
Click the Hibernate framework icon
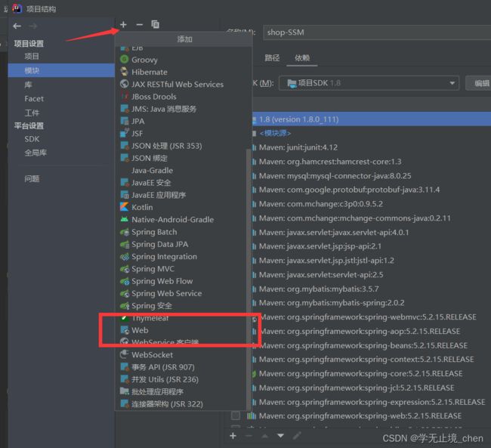(x=125, y=72)
